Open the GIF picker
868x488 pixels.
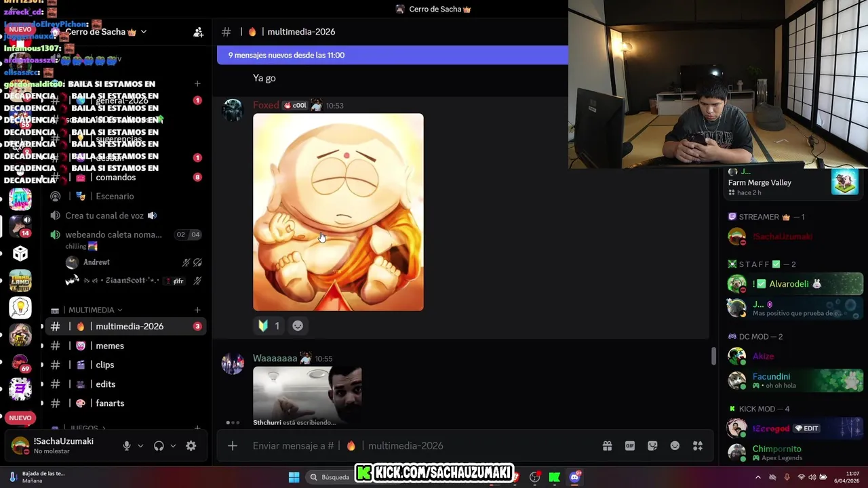point(630,445)
